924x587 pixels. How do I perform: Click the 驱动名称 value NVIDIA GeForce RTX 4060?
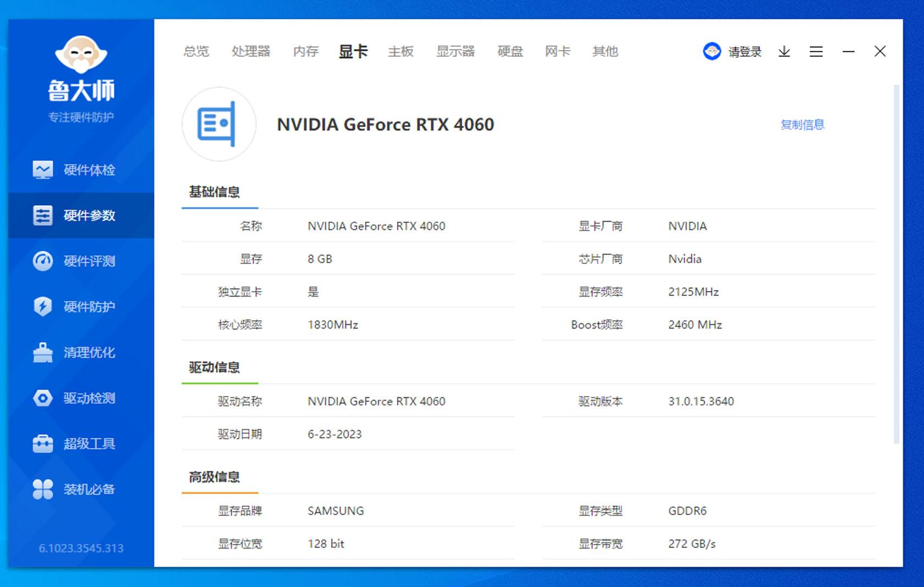(x=376, y=402)
